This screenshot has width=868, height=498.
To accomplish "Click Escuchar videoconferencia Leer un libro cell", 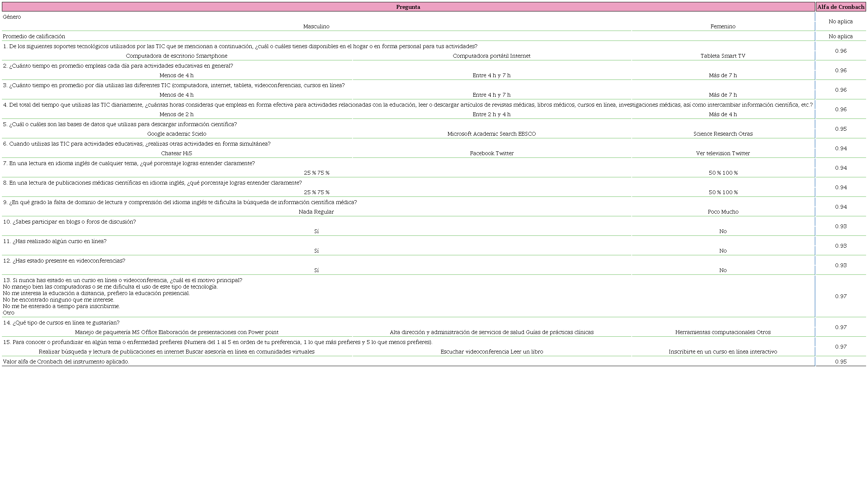I will tap(491, 352).
